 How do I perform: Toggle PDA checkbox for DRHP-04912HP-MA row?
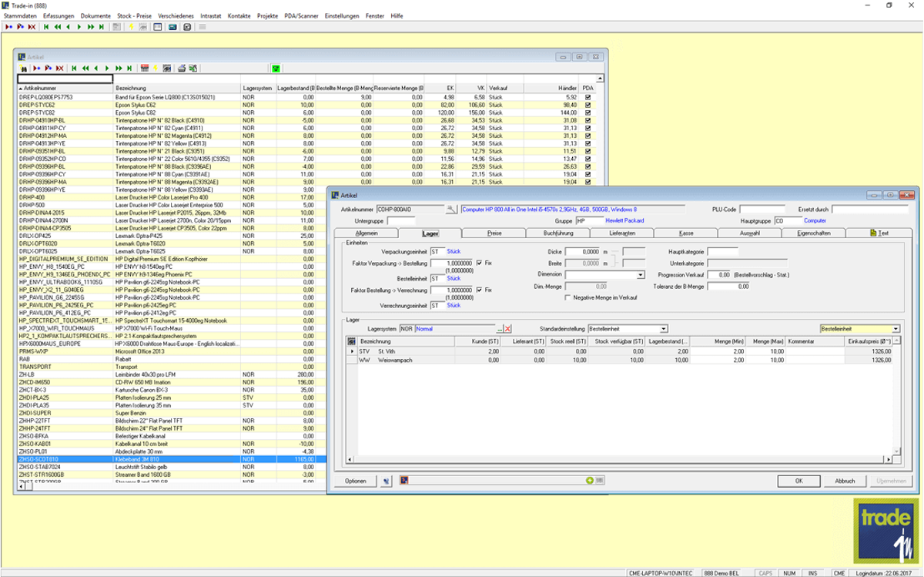coord(588,136)
